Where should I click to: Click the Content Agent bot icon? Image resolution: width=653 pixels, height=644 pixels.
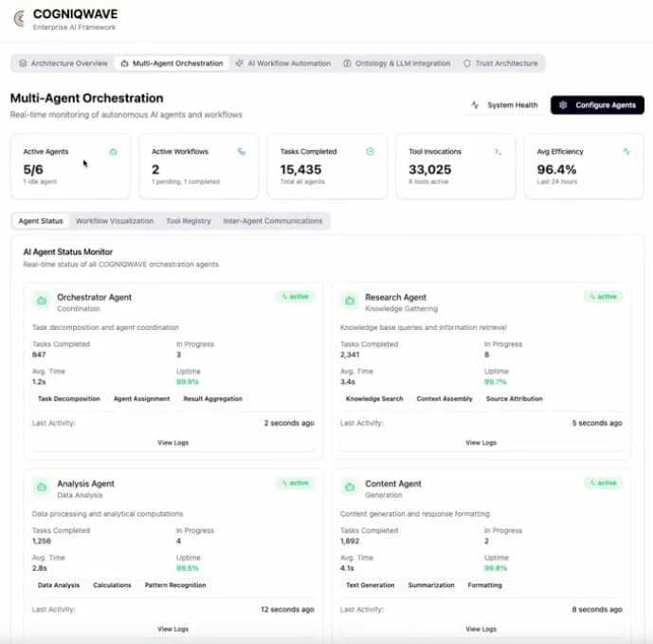350,487
